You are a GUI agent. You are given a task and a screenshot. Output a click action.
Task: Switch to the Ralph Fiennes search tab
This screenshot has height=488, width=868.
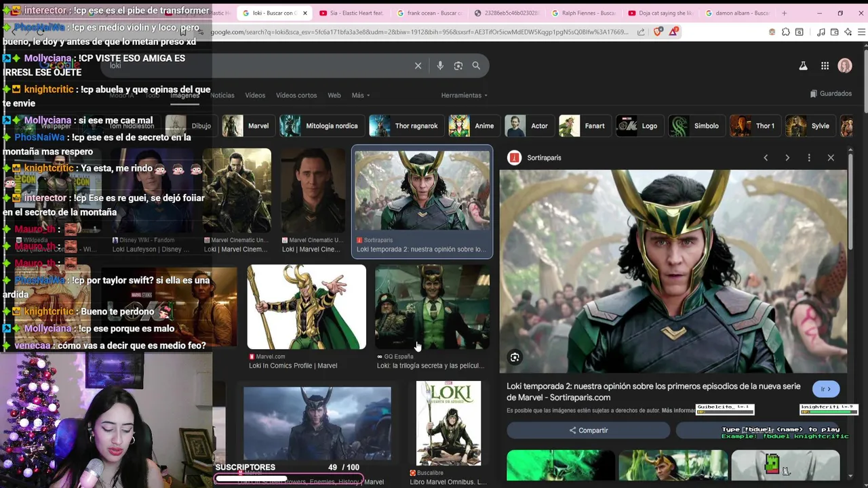583,13
